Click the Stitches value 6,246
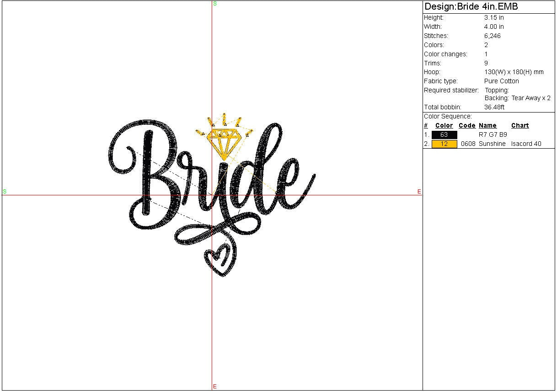This screenshot has width=557, height=392. (x=492, y=36)
